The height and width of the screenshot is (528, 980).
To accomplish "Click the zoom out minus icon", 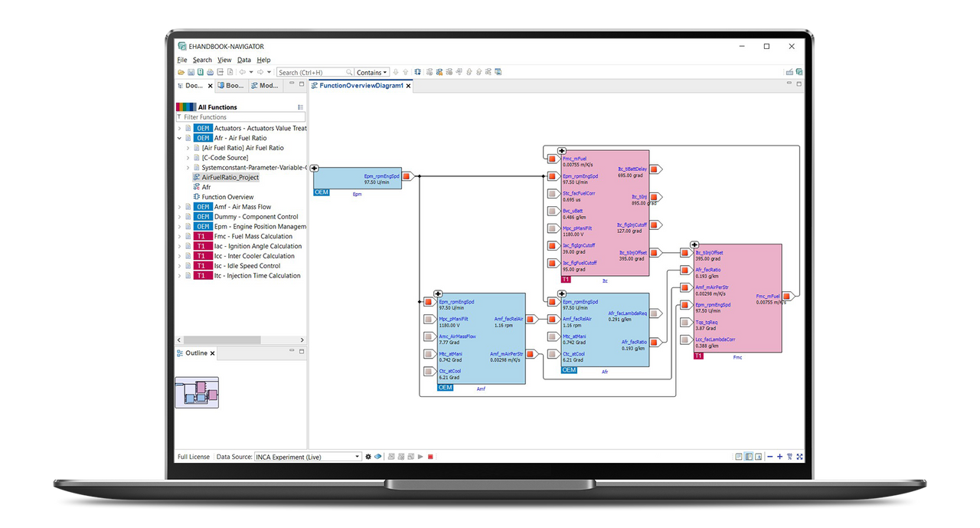I will [769, 457].
